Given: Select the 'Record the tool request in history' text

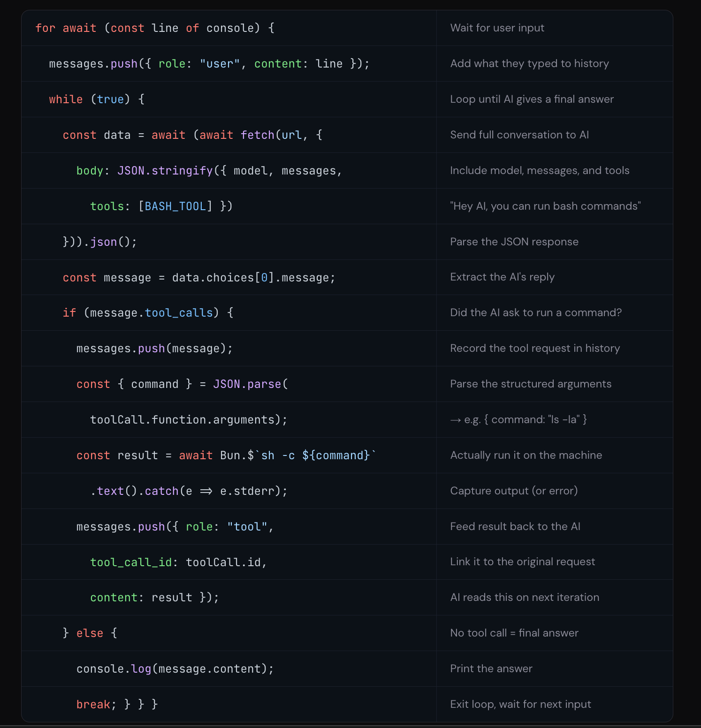Looking at the screenshot, I should pyautogui.click(x=535, y=348).
